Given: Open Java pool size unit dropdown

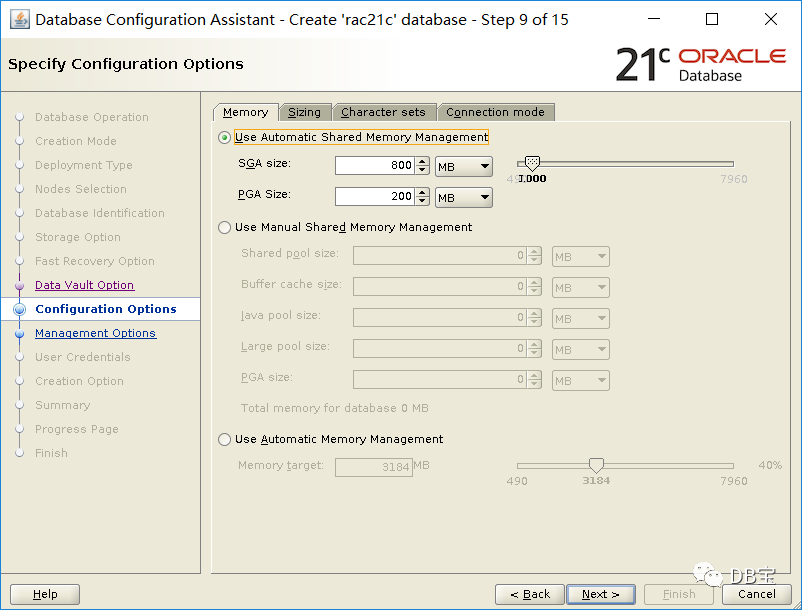Looking at the screenshot, I should [x=581, y=319].
